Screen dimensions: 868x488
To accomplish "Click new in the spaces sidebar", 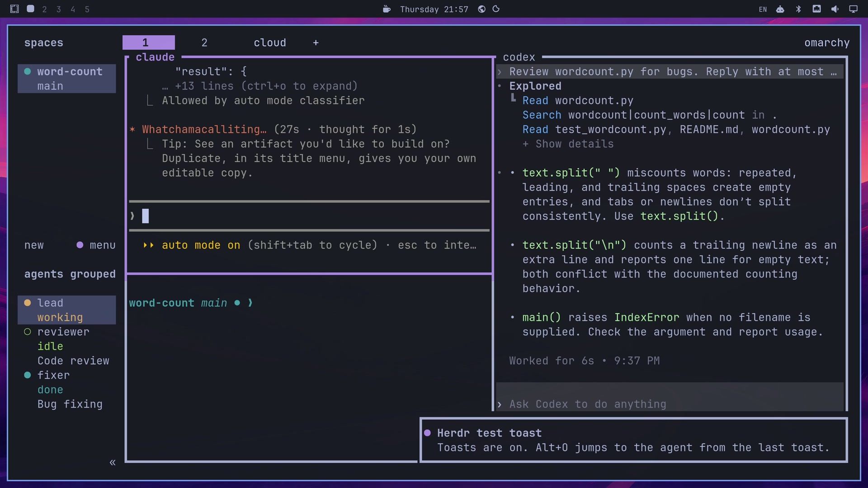I will 34,245.
